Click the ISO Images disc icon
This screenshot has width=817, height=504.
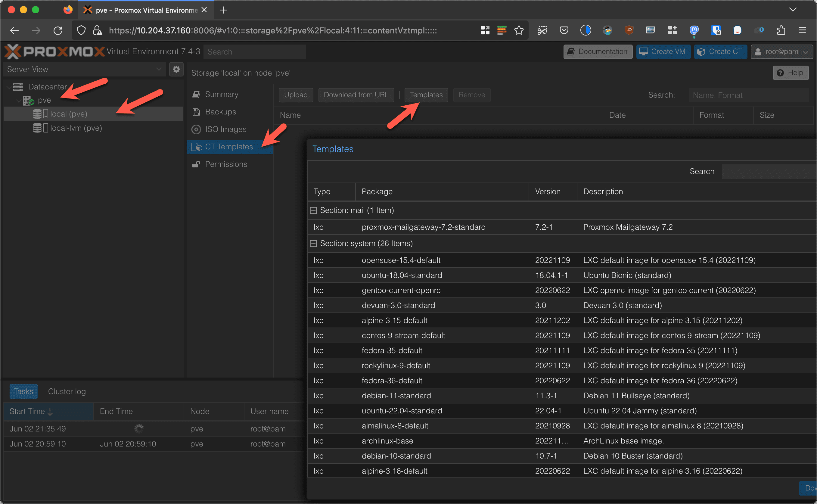pos(196,129)
